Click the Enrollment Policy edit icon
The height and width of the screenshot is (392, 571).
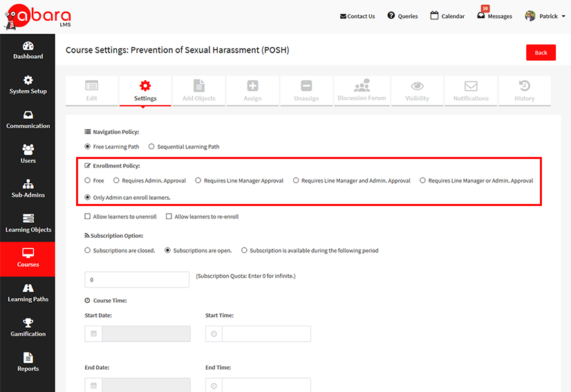click(x=87, y=165)
